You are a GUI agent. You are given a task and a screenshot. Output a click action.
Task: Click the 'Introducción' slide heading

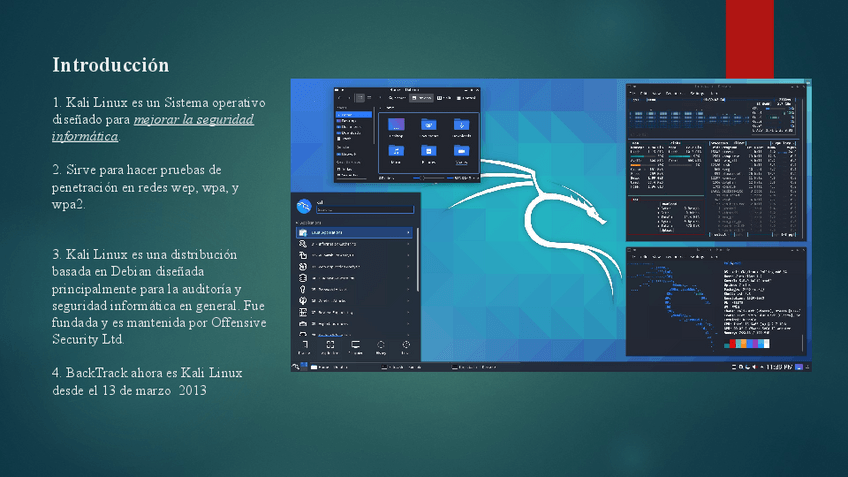coord(111,65)
